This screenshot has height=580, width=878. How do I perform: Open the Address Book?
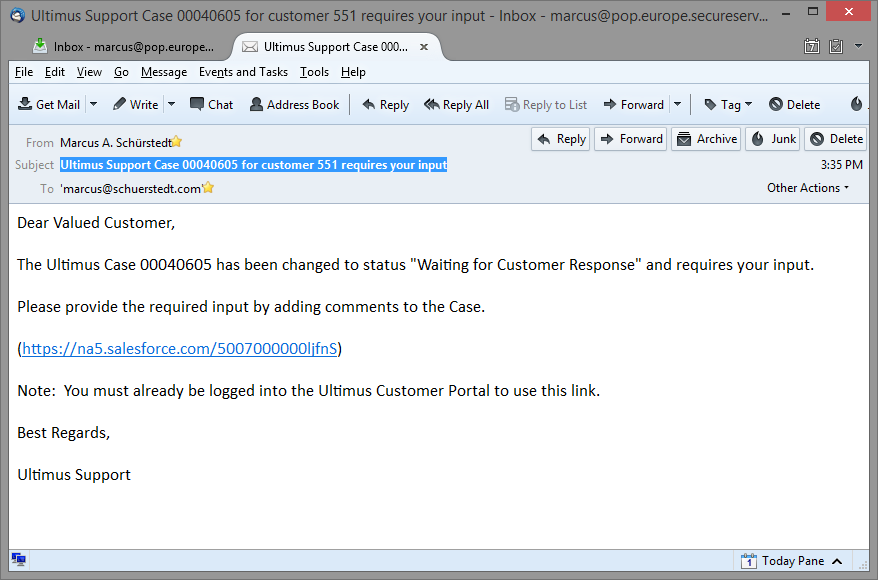click(294, 104)
